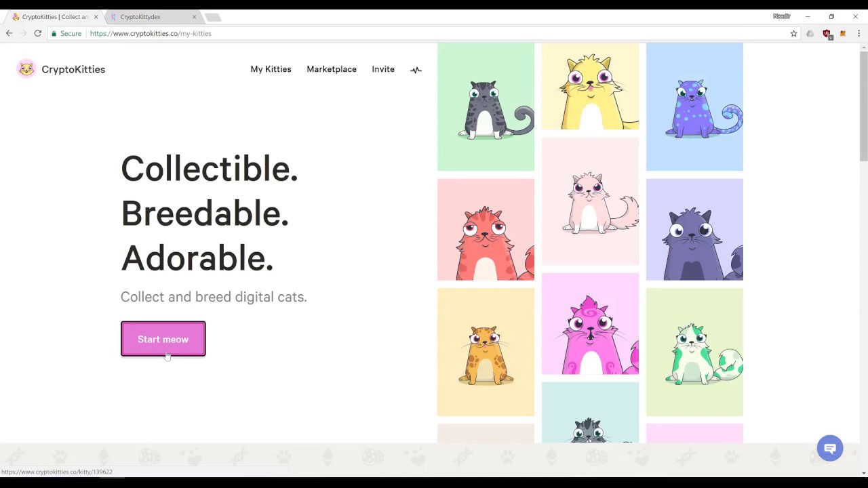
Task: Close the CryptoKitties tab
Action: click(96, 17)
